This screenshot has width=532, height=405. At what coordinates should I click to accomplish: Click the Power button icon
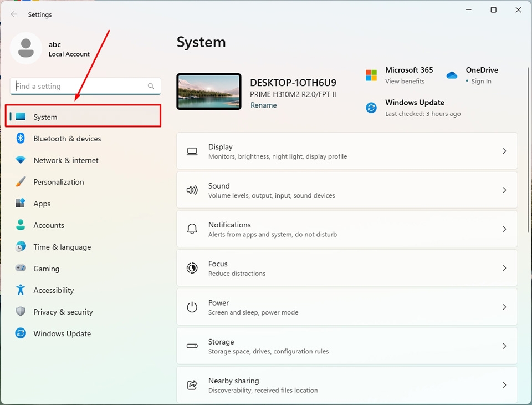tap(192, 307)
